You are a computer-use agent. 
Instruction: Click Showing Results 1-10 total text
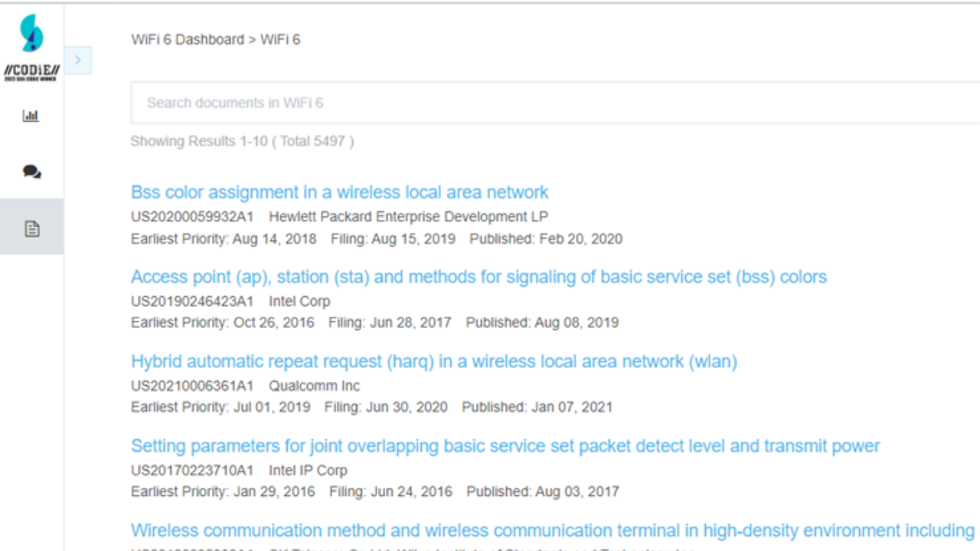click(x=242, y=142)
